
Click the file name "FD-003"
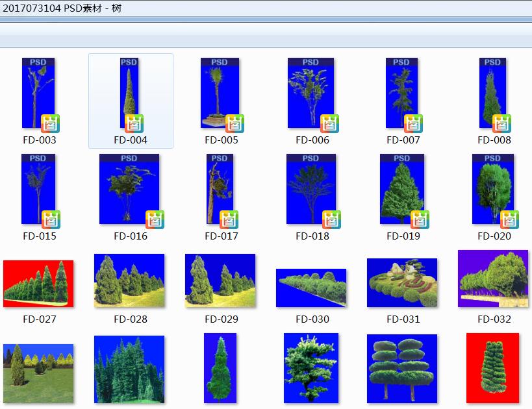[40, 140]
